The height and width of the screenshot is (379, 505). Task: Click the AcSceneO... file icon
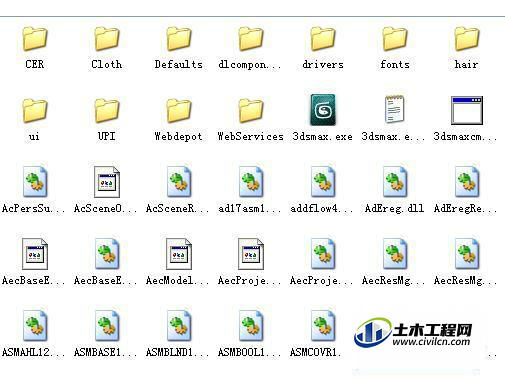coord(107,182)
